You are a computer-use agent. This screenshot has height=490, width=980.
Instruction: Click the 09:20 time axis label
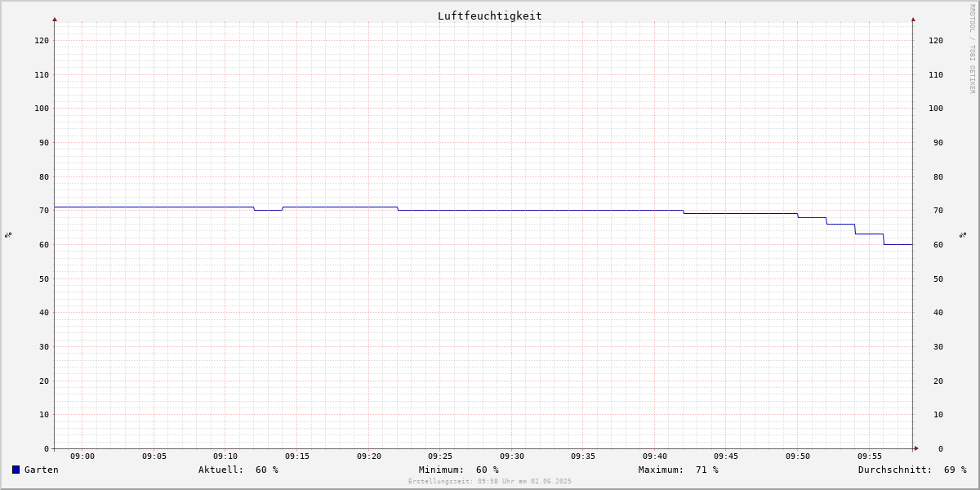coord(369,457)
